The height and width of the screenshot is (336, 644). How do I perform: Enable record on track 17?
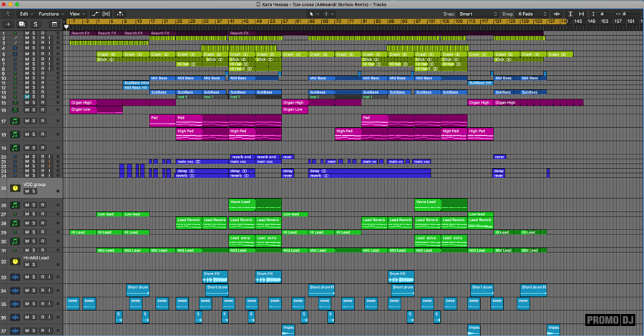[42, 121]
